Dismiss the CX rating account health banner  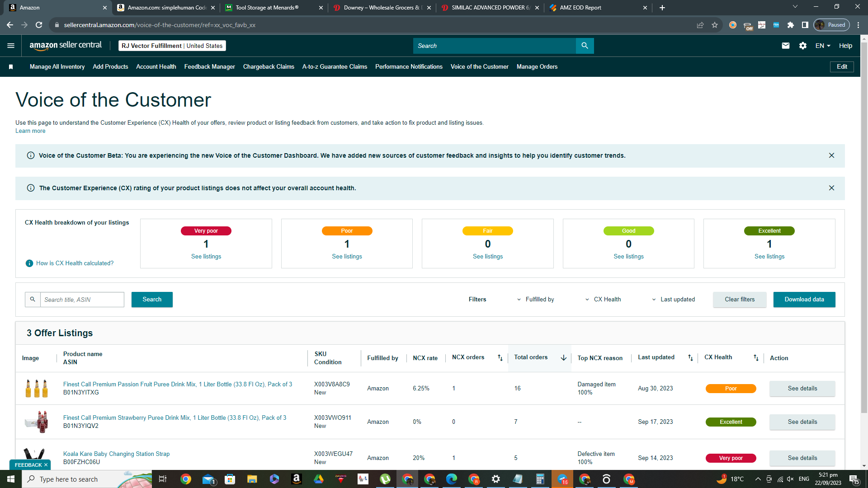point(831,188)
